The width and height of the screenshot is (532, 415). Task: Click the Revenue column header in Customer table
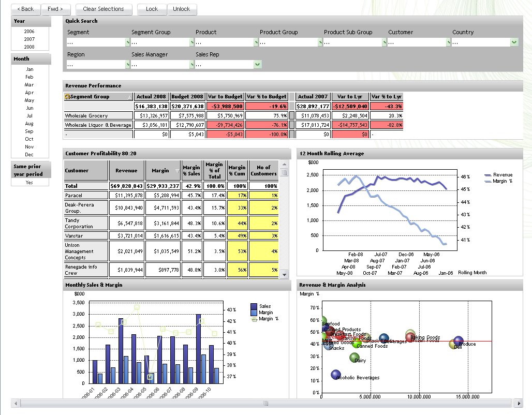[x=126, y=170]
